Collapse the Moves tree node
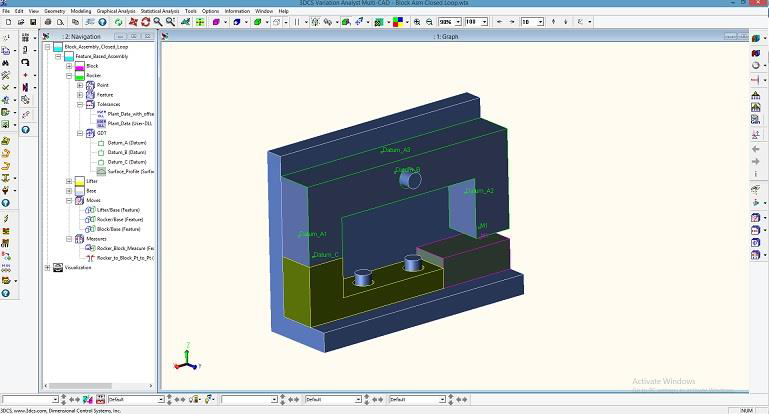Screen dimensions: 769x414 [x=69, y=200]
